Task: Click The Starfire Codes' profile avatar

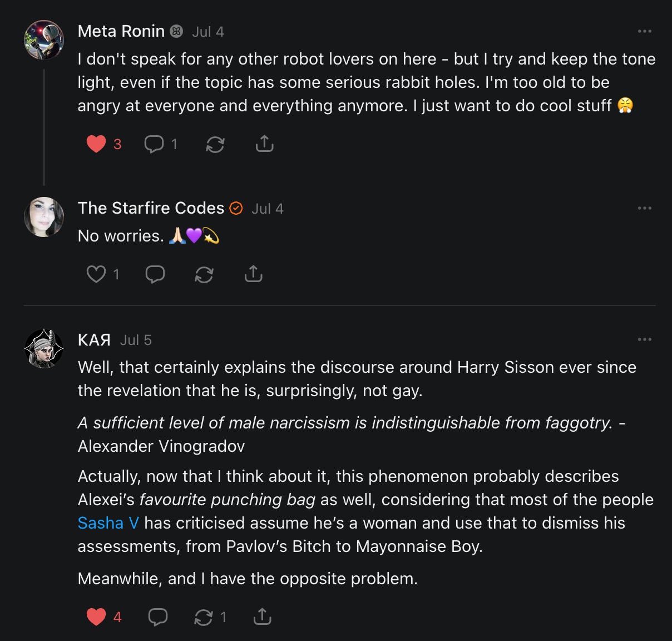Action: 44,217
